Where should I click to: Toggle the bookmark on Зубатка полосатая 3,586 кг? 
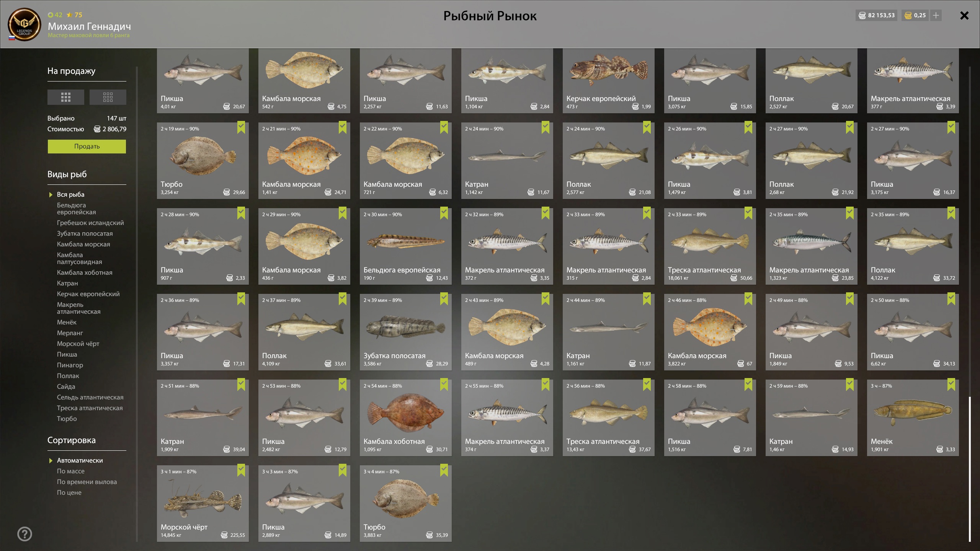444,299
